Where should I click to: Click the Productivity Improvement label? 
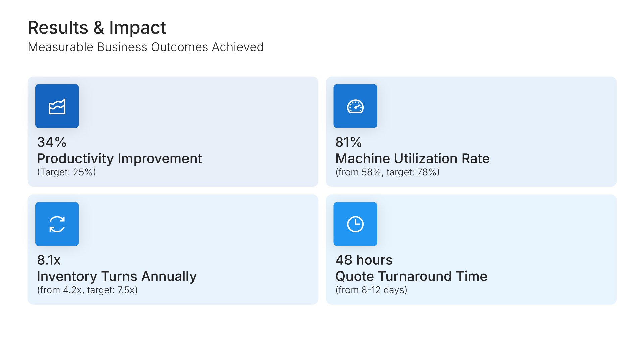click(x=119, y=158)
